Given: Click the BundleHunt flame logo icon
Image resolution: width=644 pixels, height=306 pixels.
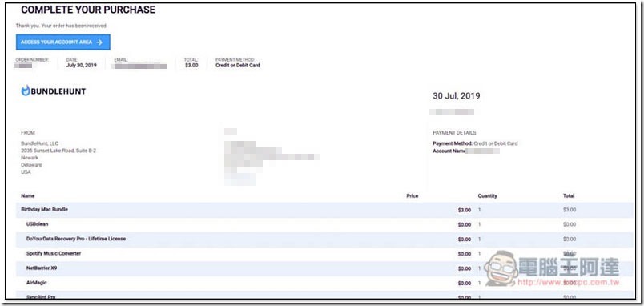Looking at the screenshot, I should [x=26, y=91].
